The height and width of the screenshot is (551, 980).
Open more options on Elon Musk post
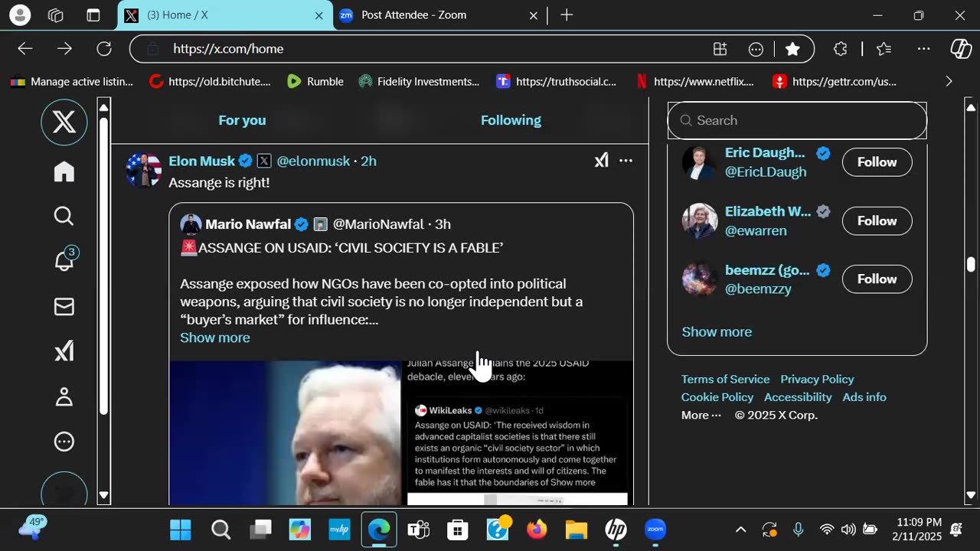[626, 161]
